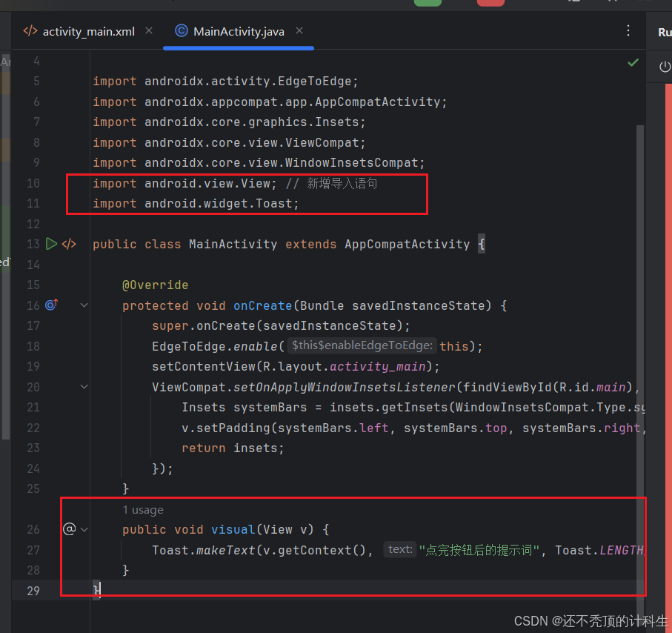Collapse the lambda fold arrow on line 20
The height and width of the screenshot is (633, 672).
point(84,387)
